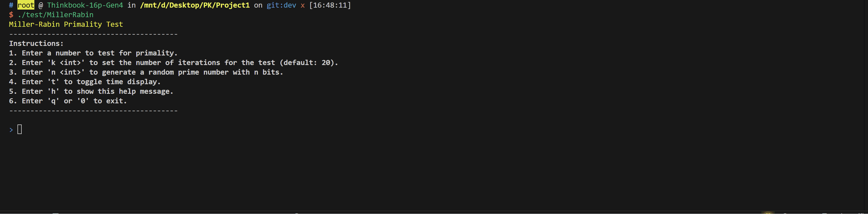This screenshot has width=868, height=214.
Task: Click the red '$' shell prompt symbol
Action: point(11,15)
